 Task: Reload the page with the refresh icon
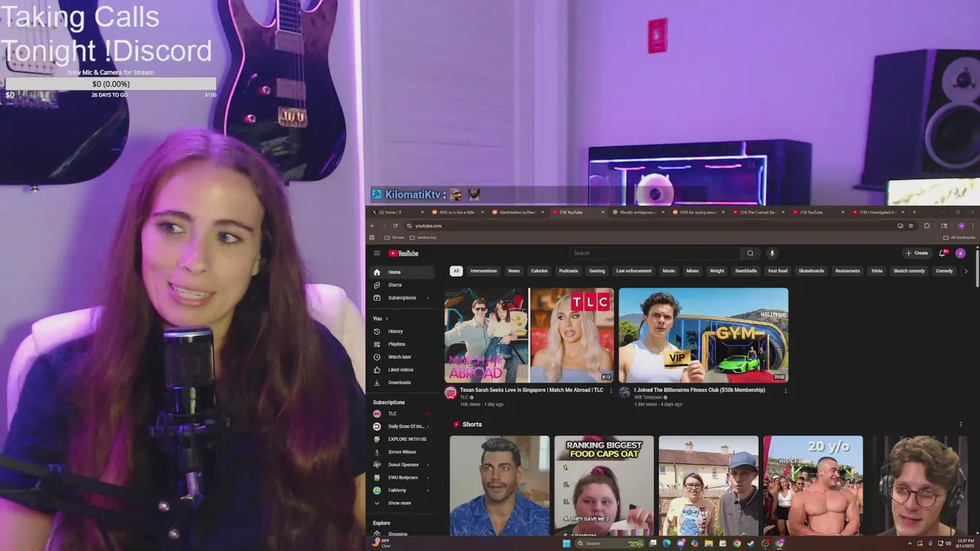click(x=395, y=226)
